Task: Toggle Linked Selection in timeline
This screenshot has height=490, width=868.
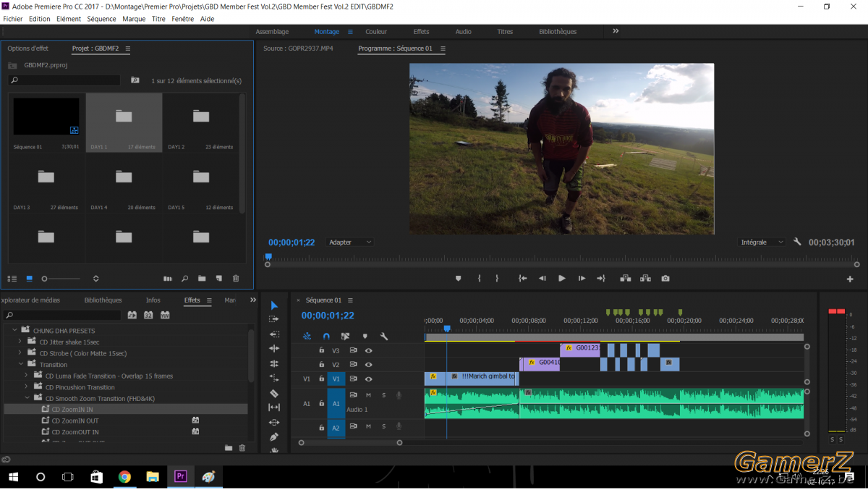Action: (345, 336)
